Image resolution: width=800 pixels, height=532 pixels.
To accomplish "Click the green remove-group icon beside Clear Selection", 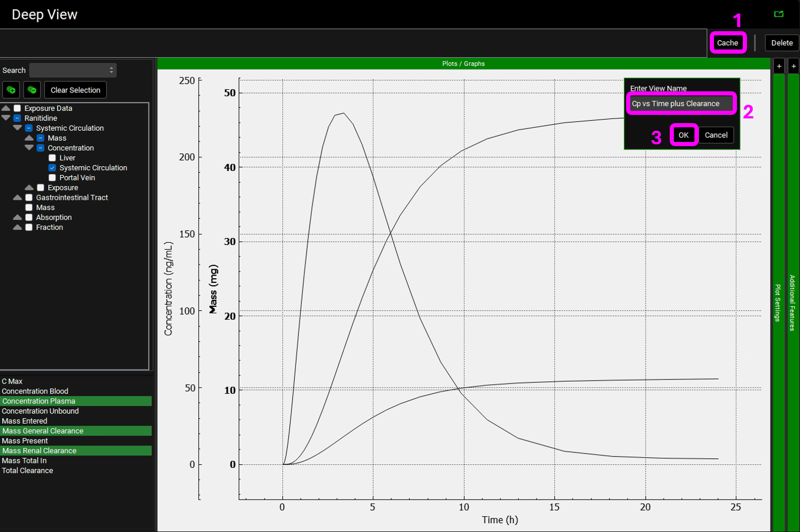I will pyautogui.click(x=32, y=90).
